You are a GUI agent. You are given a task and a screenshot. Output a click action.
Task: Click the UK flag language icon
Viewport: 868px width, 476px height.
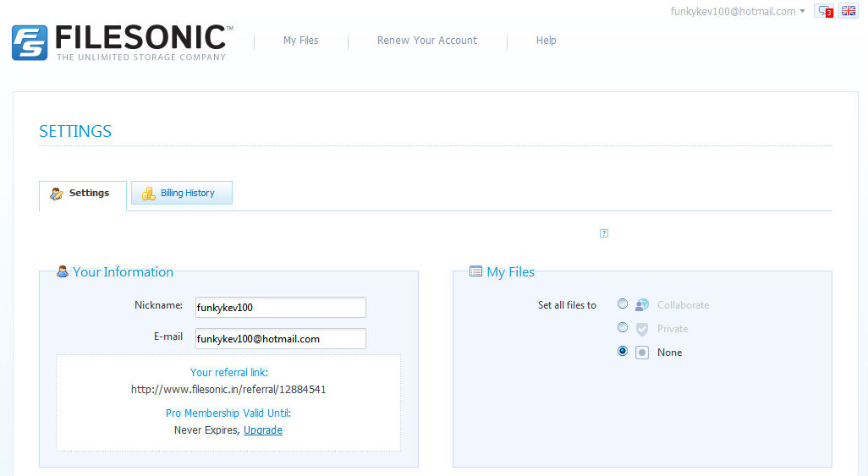pyautogui.click(x=848, y=11)
